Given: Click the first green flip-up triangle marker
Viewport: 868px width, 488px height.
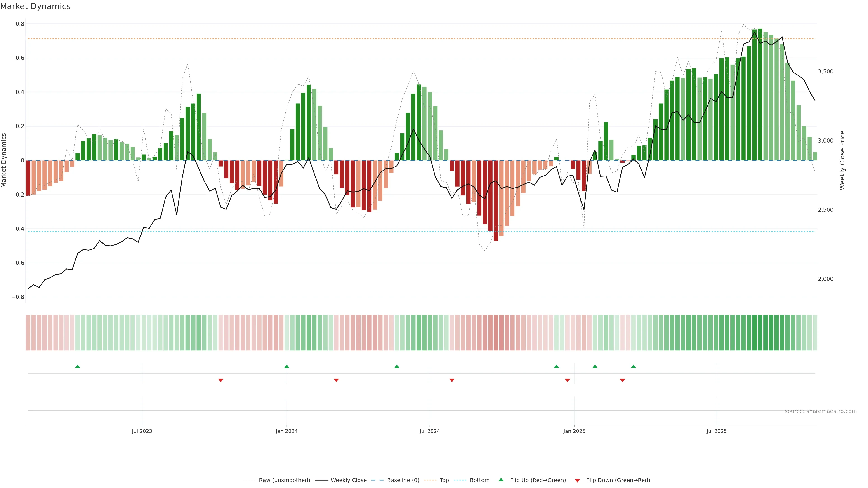Looking at the screenshot, I should (78, 366).
